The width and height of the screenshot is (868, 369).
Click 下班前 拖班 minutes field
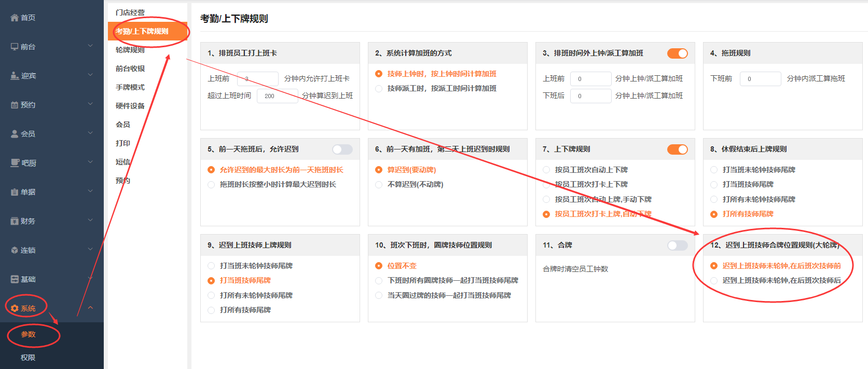pyautogui.click(x=761, y=79)
